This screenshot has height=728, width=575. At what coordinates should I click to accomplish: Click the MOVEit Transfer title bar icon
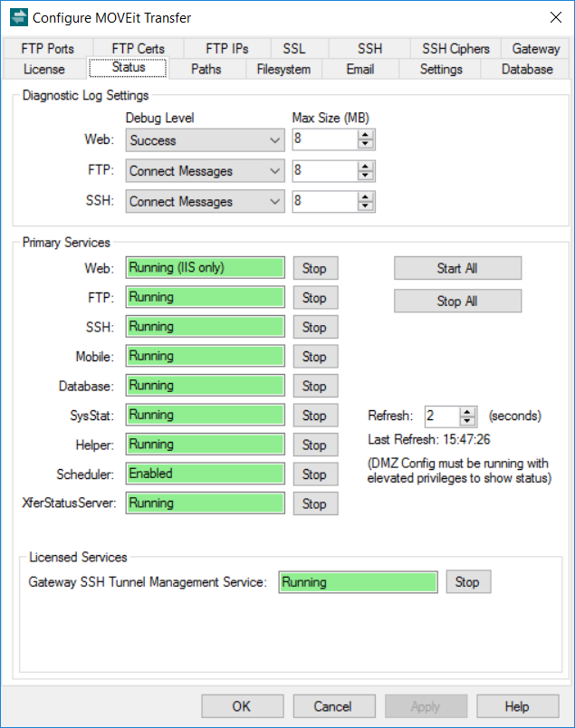tap(19, 17)
